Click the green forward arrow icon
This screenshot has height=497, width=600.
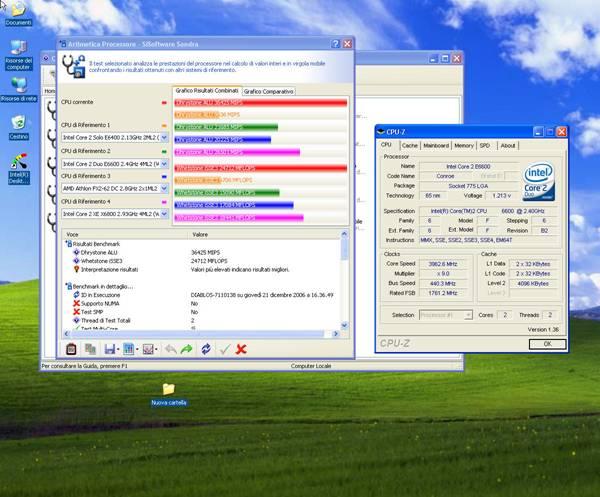(x=187, y=349)
